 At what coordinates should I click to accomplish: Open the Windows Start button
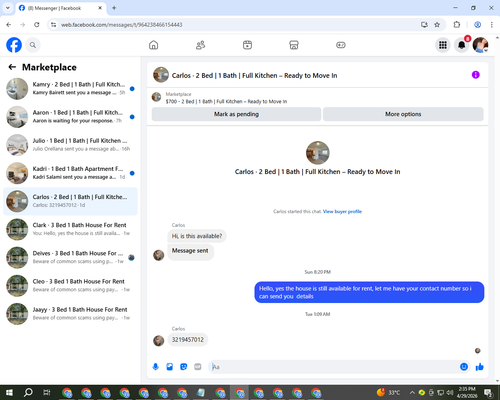9,393
